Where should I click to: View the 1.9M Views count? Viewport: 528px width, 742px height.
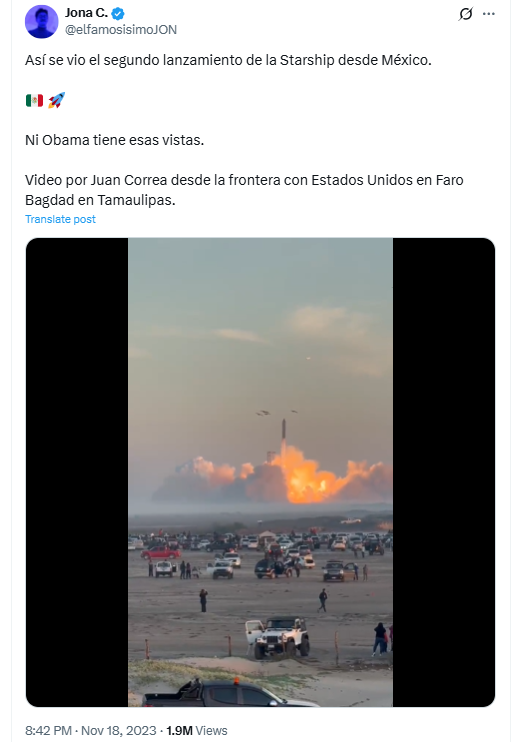pyautogui.click(x=196, y=731)
